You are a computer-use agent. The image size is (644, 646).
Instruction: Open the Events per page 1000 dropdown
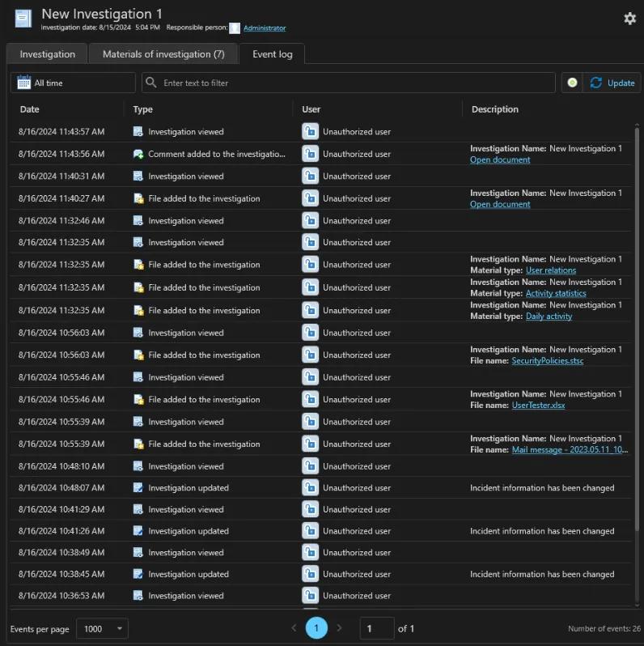tap(102, 629)
